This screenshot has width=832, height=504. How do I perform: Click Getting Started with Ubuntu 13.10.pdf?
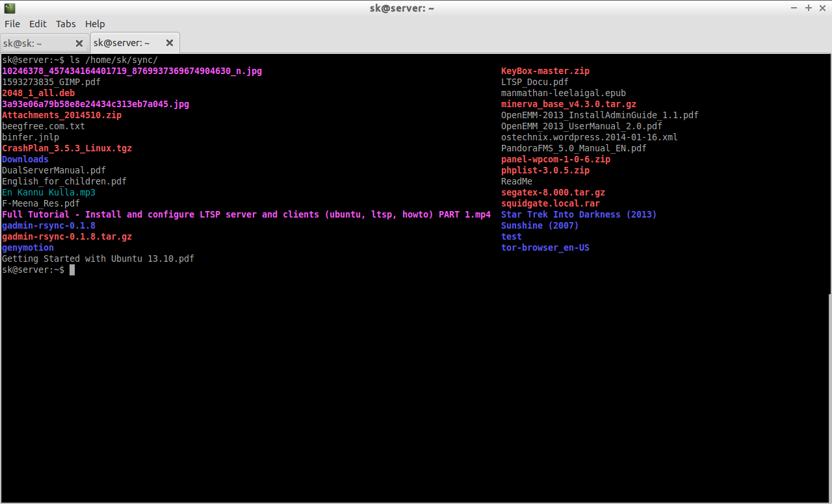click(x=98, y=258)
